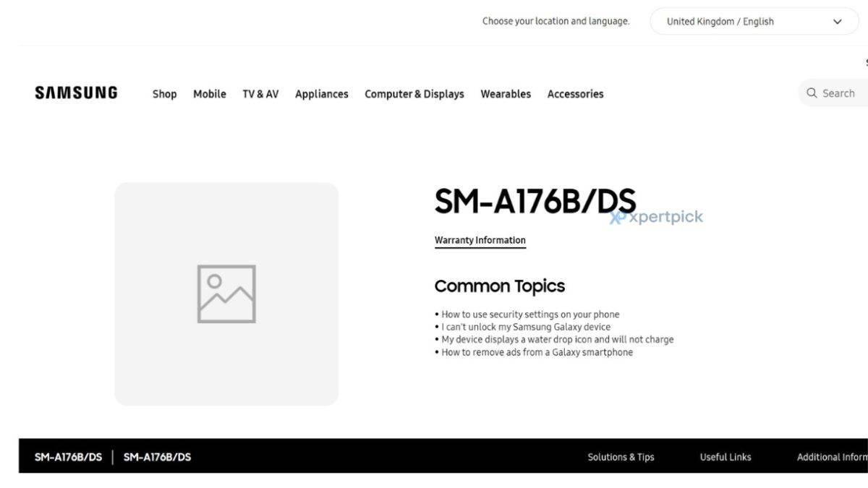
Task: Click the placeholder product image icon
Action: (226, 294)
